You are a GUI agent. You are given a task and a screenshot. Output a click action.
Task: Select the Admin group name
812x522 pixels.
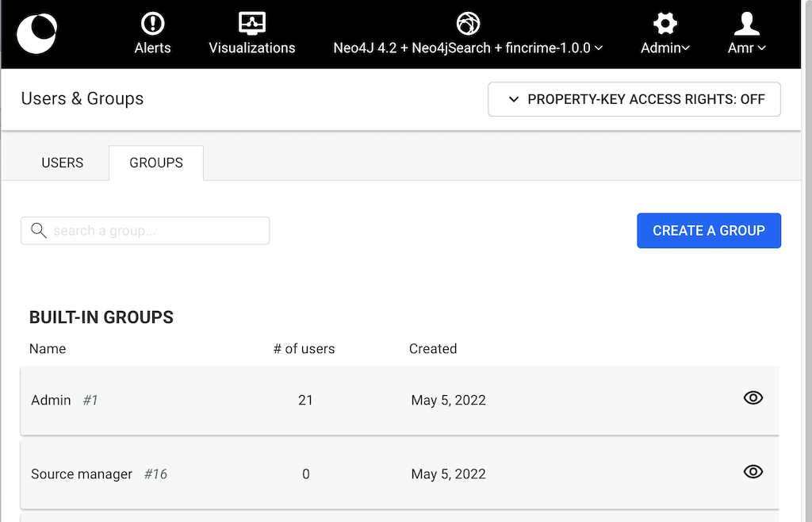coord(51,401)
